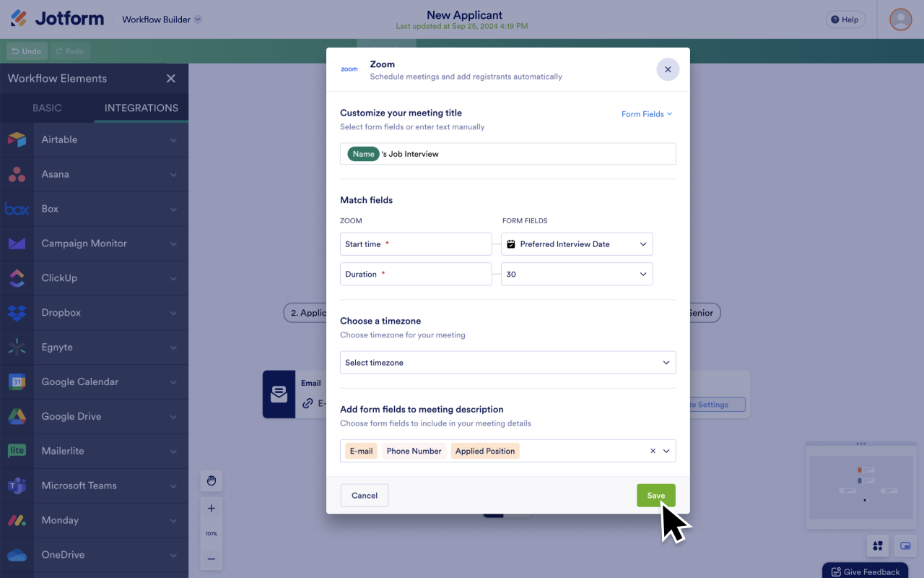Open the Airtable integration icon
This screenshot has height=578, width=924.
point(17,139)
